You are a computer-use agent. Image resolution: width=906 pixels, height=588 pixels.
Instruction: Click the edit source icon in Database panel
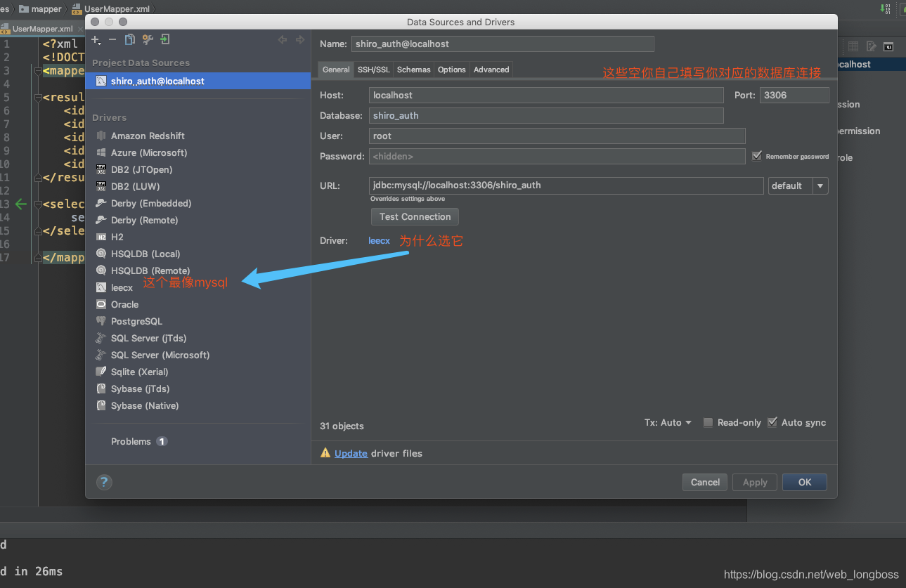872,46
